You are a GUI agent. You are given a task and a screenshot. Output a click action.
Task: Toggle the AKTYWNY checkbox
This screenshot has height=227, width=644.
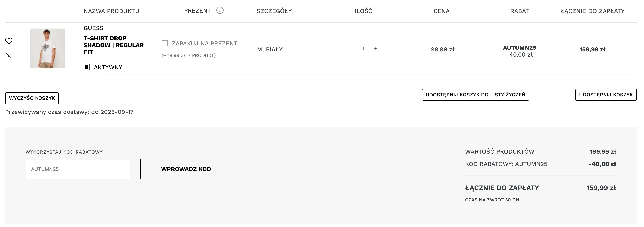click(87, 67)
